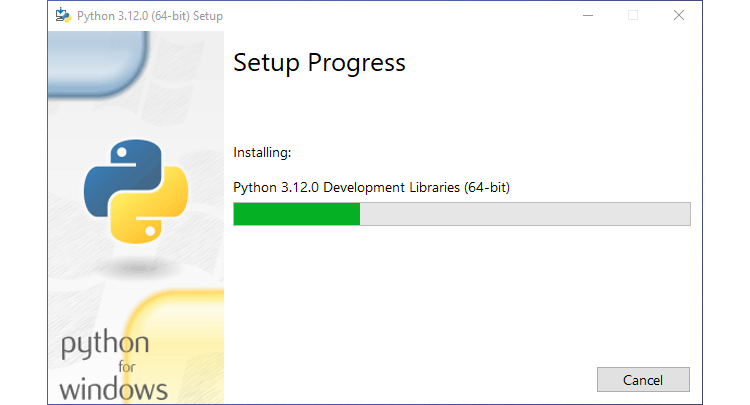Click the green filled part of progress bar
The width and height of the screenshot is (750, 405).
pos(296,214)
